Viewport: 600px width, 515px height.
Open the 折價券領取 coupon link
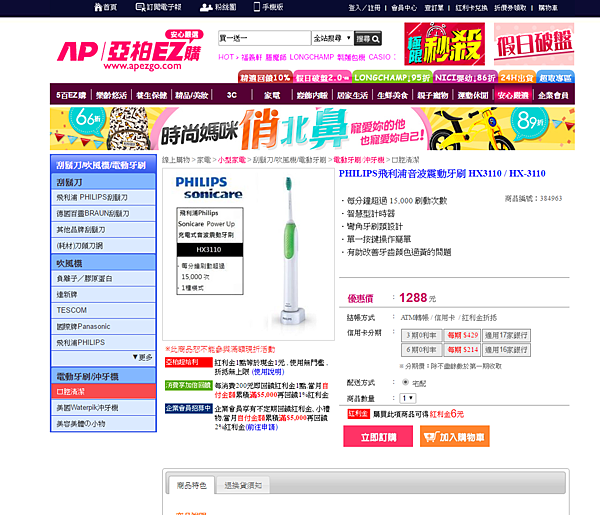coord(510,8)
